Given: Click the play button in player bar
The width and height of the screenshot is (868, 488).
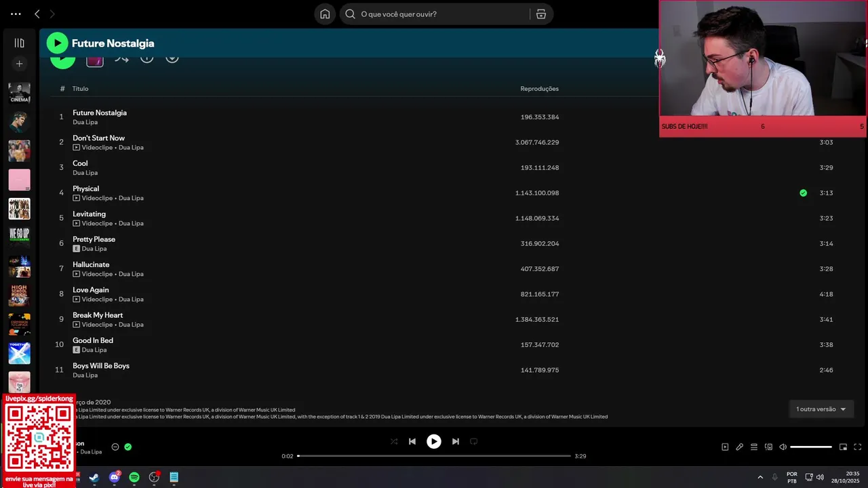Looking at the screenshot, I should (434, 441).
